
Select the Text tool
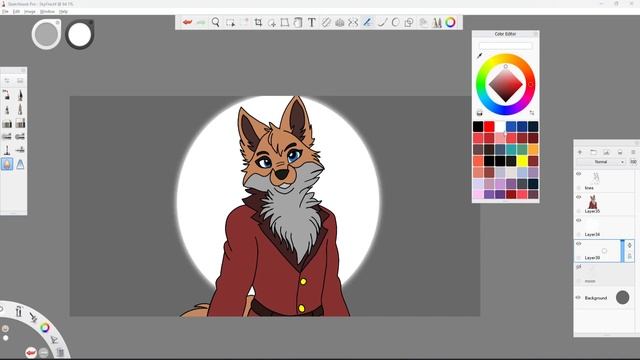(311, 22)
